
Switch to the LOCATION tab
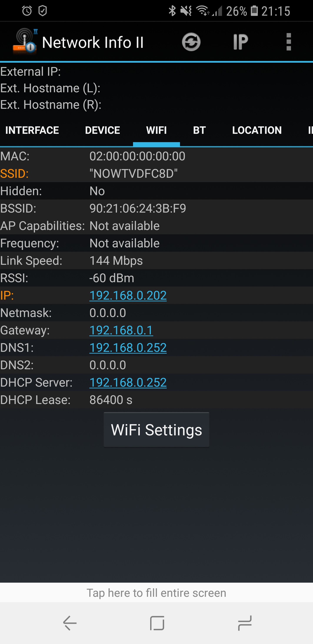point(257,130)
